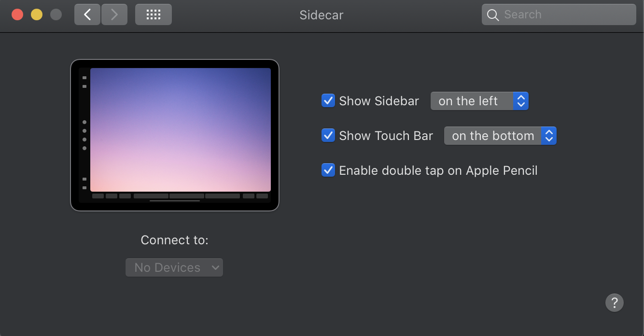Click the 'Enable double tap on Apple Pencil' label
This screenshot has width=644, height=336.
pos(438,170)
